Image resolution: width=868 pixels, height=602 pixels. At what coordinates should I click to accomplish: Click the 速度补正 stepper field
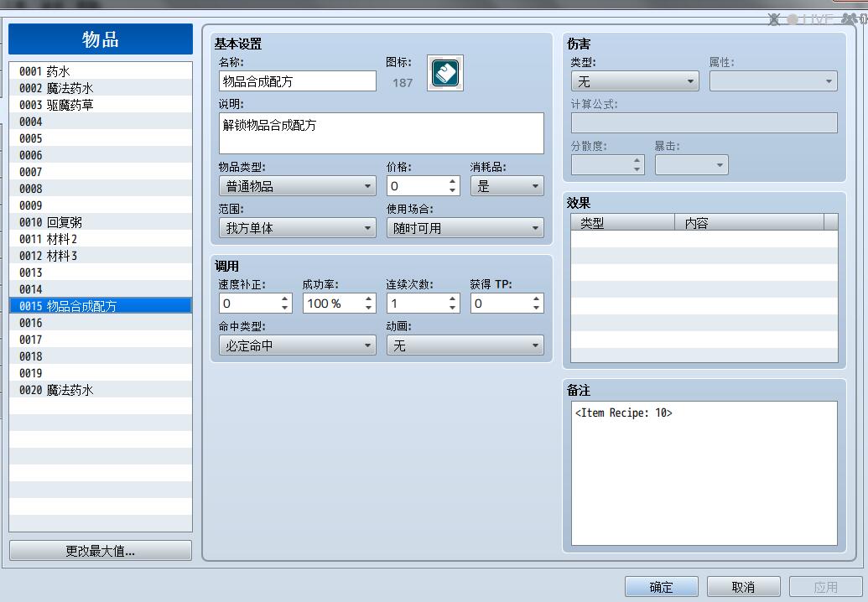click(255, 304)
